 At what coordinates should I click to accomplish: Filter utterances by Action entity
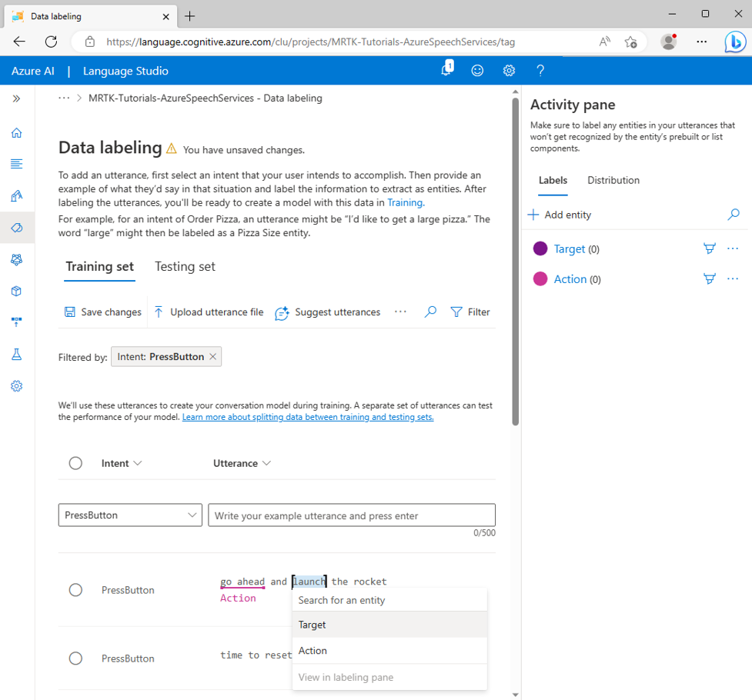point(710,278)
